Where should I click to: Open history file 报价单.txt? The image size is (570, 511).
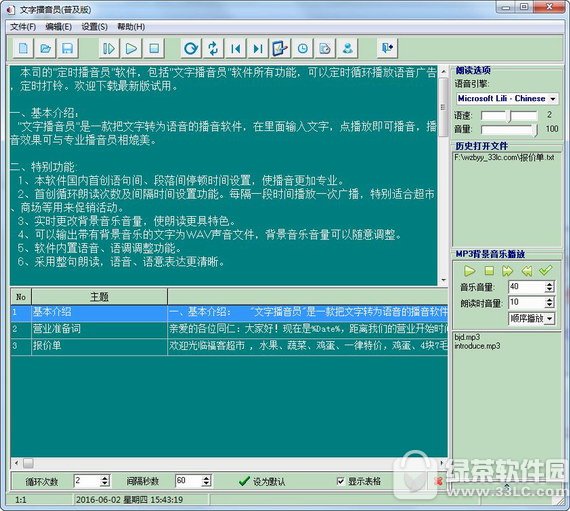tap(504, 157)
